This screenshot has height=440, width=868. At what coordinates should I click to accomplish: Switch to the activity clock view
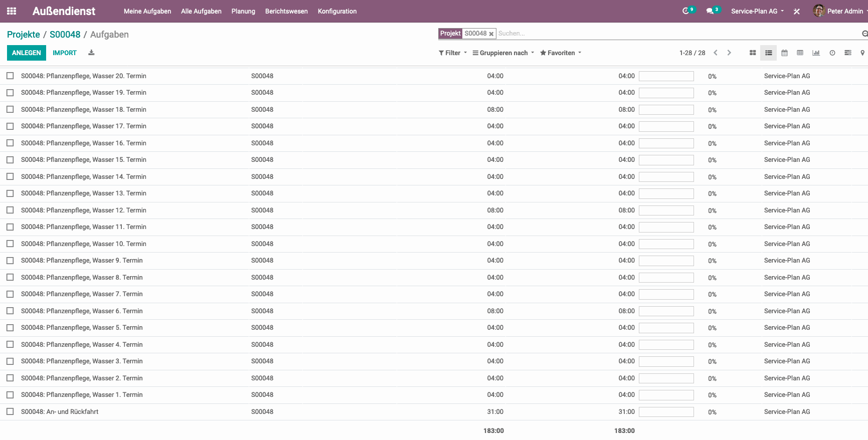pyautogui.click(x=832, y=53)
